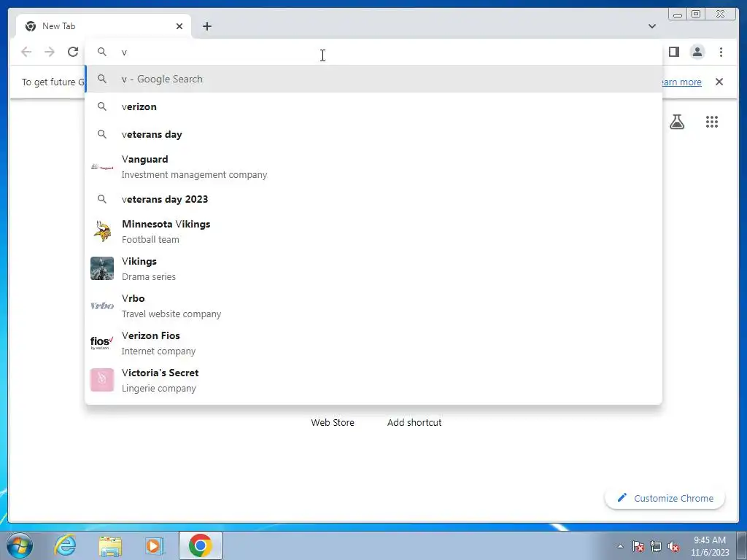Click the Minnesota Vikings logo thumbnail
747x560 pixels.
coord(102,231)
